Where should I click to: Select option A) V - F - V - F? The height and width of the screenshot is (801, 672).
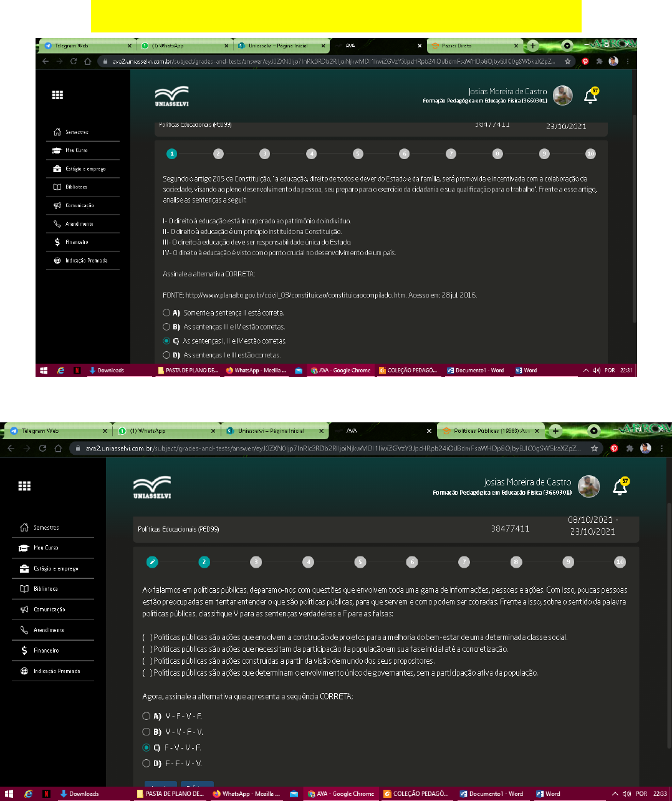[146, 716]
